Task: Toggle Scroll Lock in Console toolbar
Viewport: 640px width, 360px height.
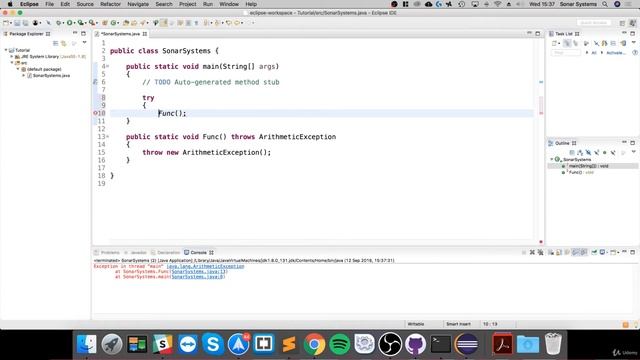Action: coord(559,252)
